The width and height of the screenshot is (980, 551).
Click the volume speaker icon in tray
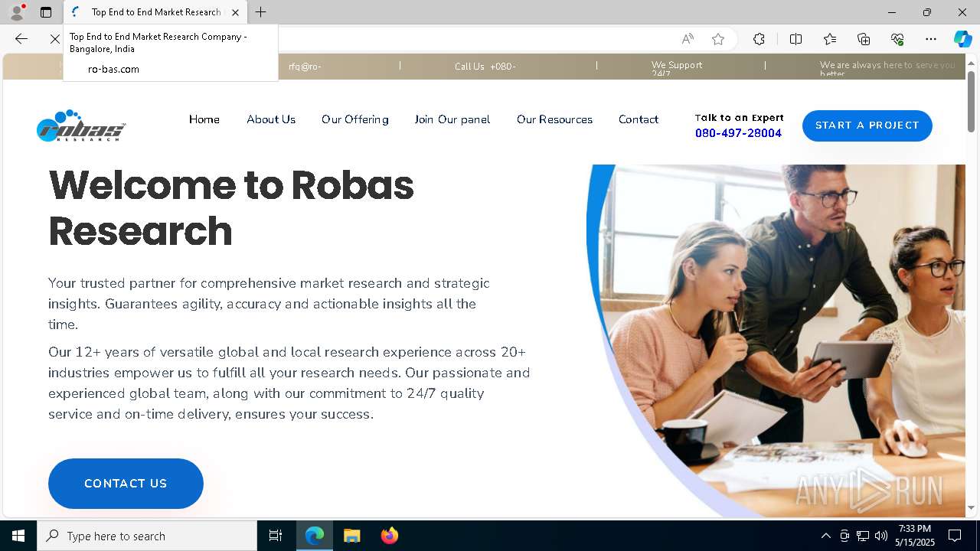[x=881, y=536]
